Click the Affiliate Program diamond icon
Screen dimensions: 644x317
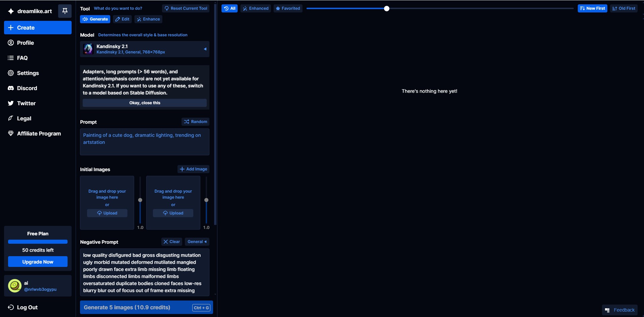point(11,133)
